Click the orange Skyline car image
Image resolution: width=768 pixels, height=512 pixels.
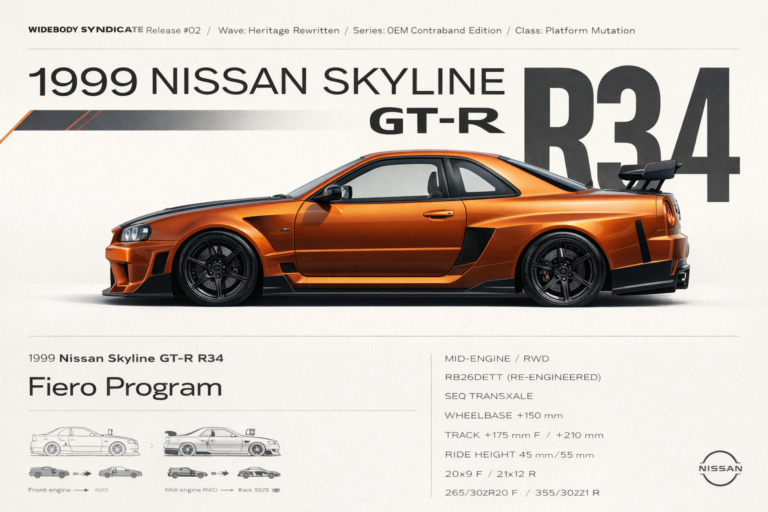point(397,228)
